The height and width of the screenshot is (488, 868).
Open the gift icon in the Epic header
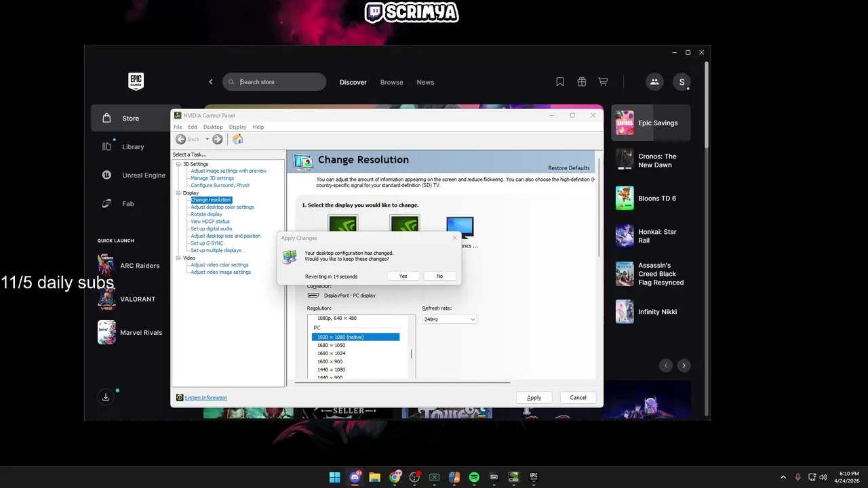click(x=582, y=82)
